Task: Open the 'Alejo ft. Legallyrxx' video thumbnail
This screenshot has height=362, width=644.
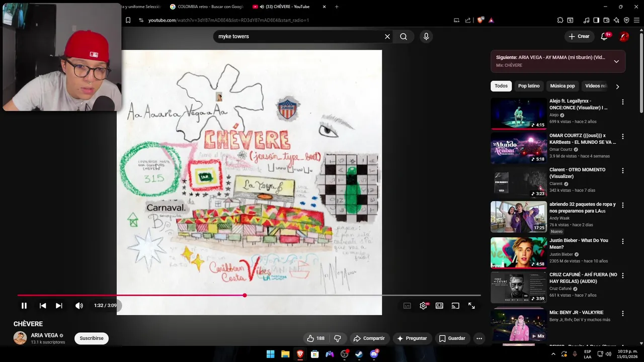Action: (519, 114)
